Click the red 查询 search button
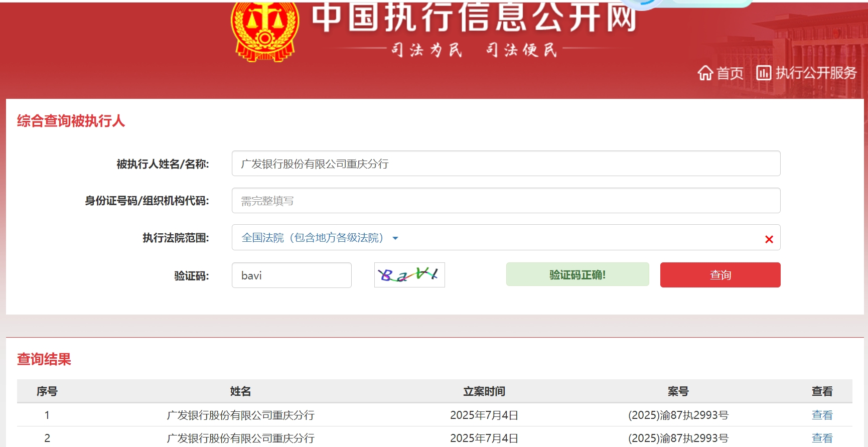Screen dimensions: 868x447 click(720, 275)
